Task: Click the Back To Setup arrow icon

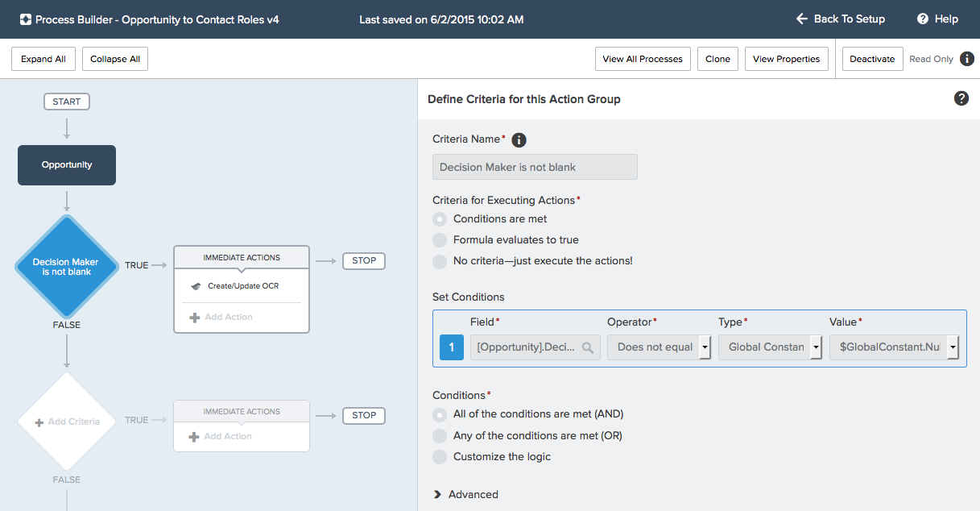Action: (802, 19)
